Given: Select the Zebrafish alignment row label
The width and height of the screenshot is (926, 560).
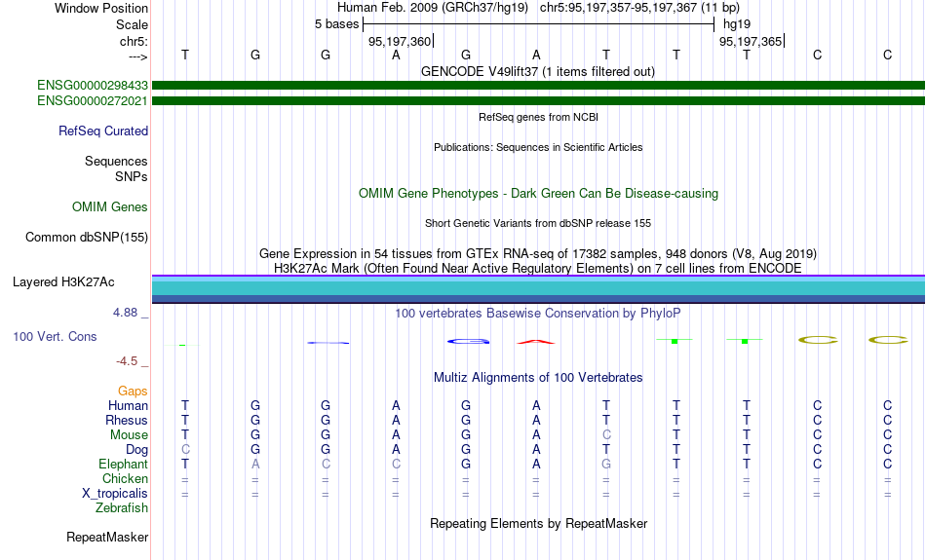Looking at the screenshot, I should 122,508.
